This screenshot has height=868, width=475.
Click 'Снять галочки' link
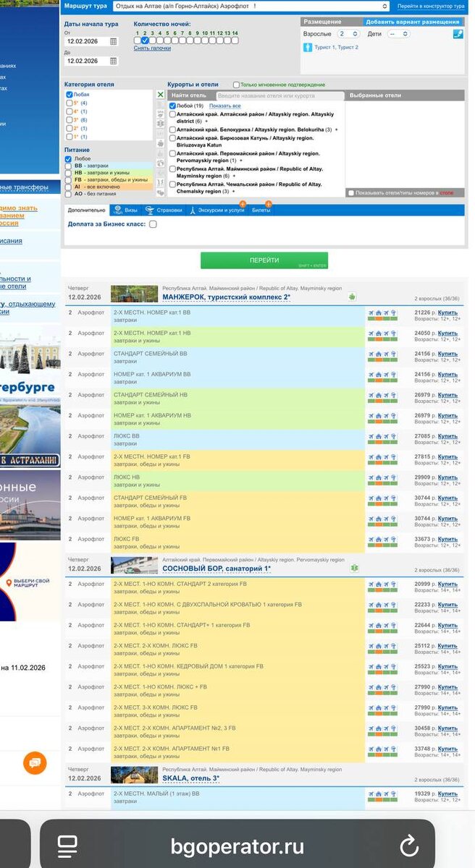click(x=152, y=48)
